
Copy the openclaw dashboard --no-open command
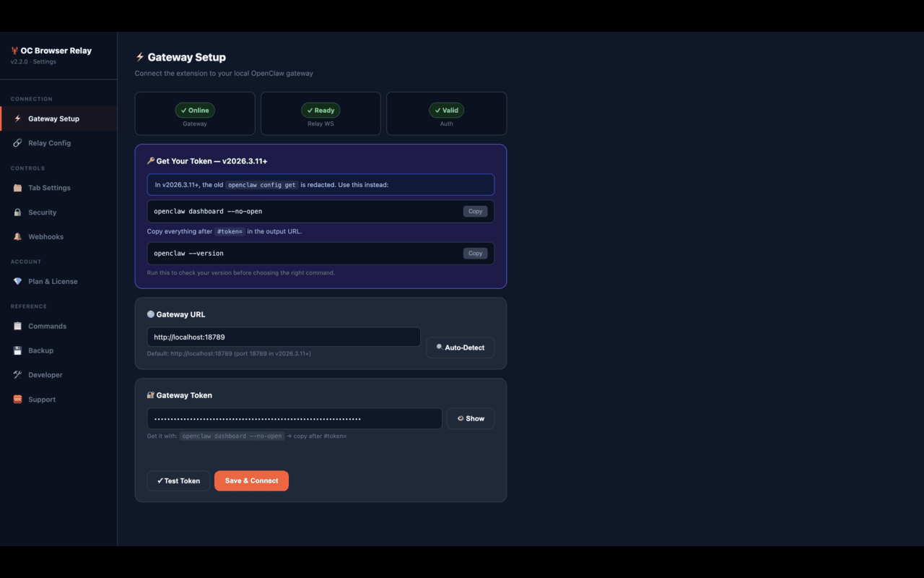pyautogui.click(x=475, y=212)
